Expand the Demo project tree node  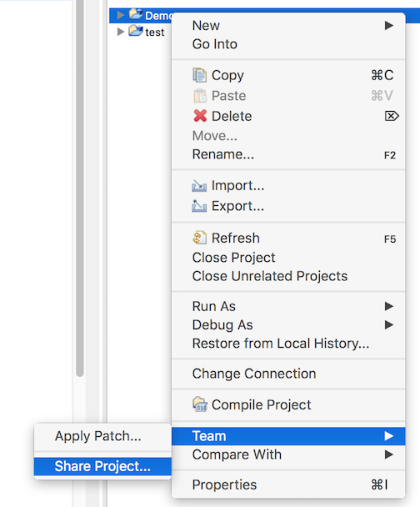[x=121, y=15]
